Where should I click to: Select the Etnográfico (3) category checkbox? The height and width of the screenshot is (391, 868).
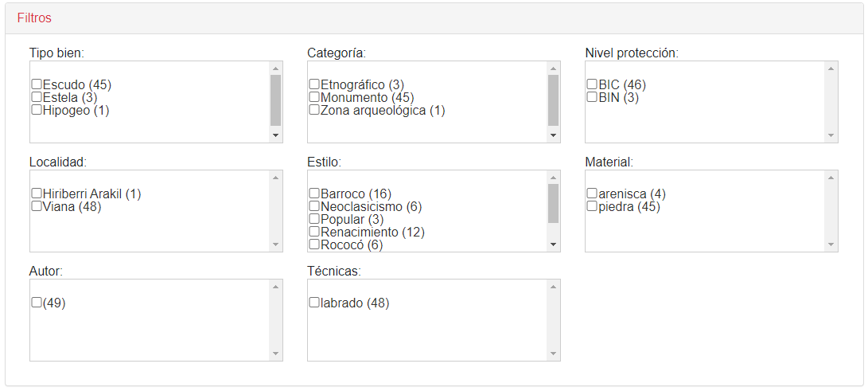click(314, 84)
